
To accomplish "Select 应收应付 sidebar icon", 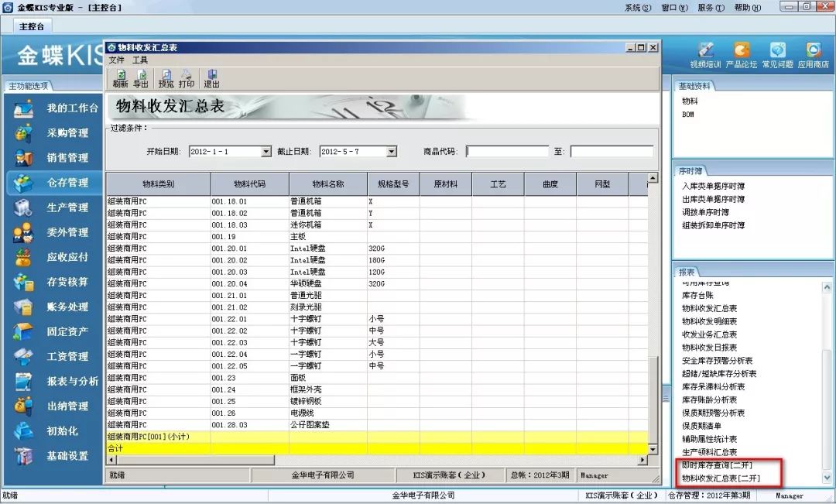I will coord(23,258).
